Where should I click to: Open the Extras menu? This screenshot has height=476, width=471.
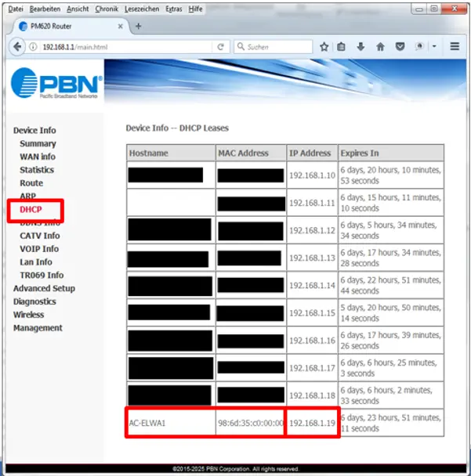174,9
